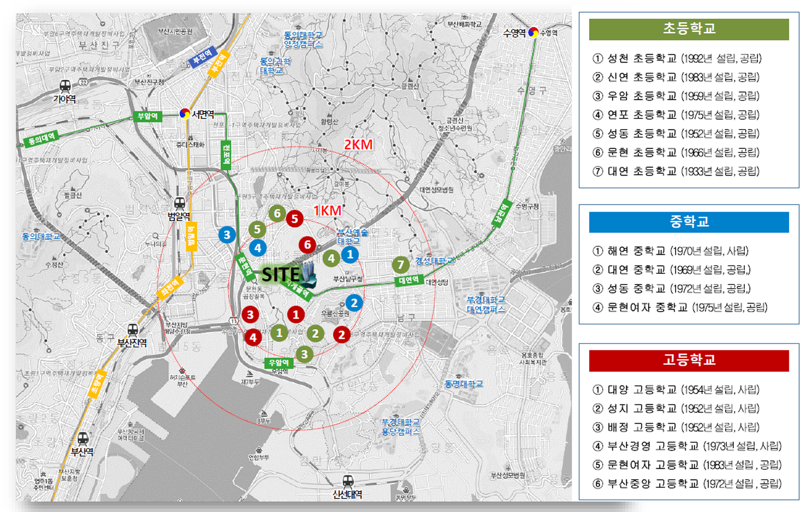
Task: Click the Seomyeon (서면역) transfer station symbol
Action: (x=185, y=113)
